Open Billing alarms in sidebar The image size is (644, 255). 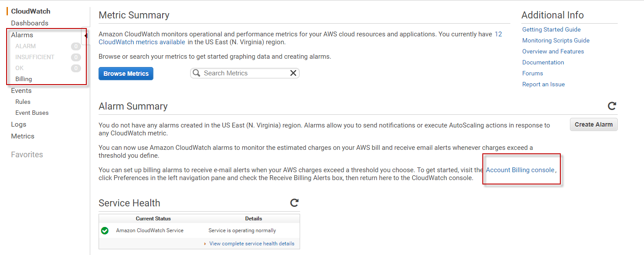pyautogui.click(x=24, y=79)
